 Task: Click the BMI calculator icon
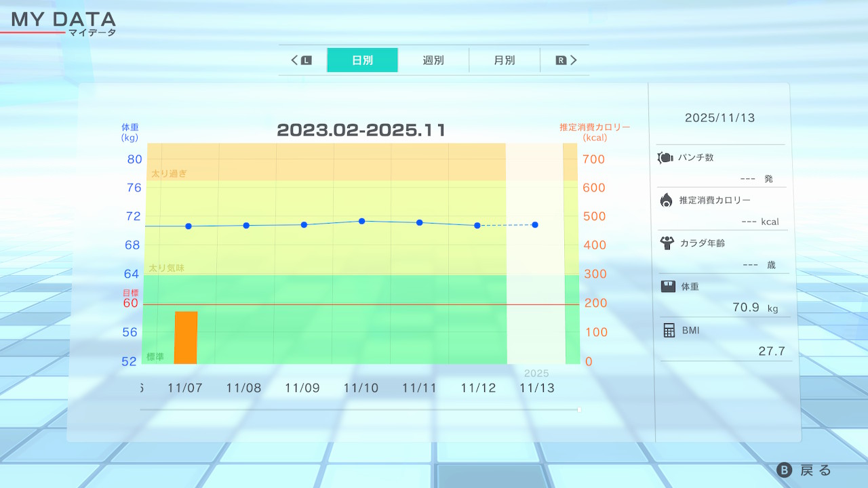669,330
